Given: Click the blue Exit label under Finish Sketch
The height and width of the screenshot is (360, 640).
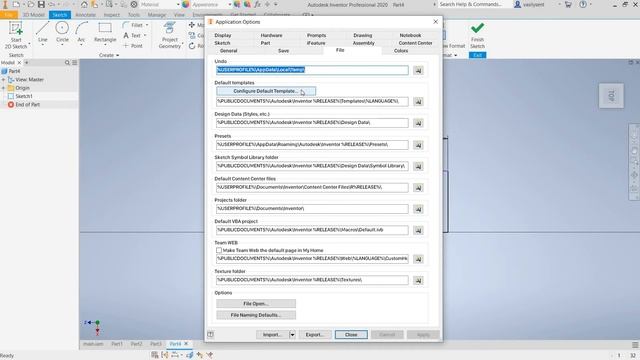Looking at the screenshot, I should (477, 55).
